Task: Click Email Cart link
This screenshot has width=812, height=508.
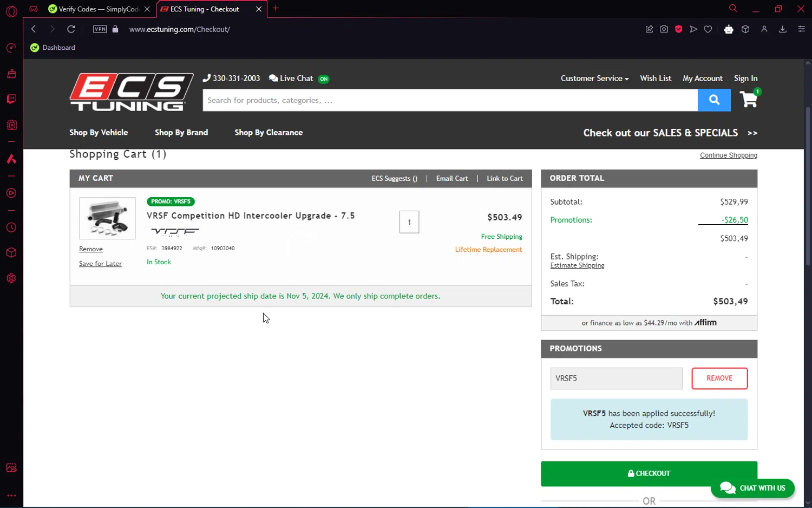Action: [x=452, y=179]
